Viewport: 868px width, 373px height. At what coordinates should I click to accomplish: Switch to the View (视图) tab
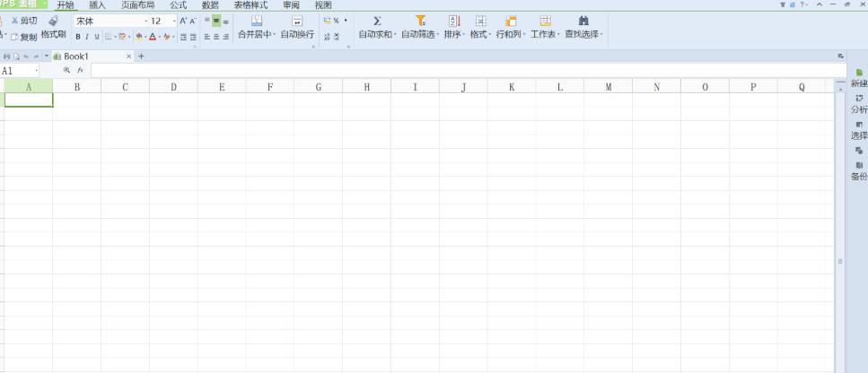tap(323, 5)
